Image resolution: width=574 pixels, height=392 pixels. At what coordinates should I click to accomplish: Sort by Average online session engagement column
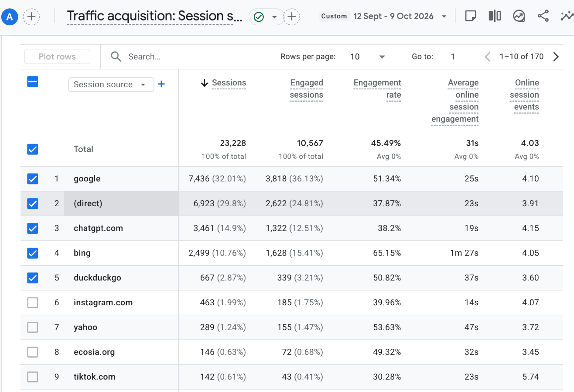455,101
